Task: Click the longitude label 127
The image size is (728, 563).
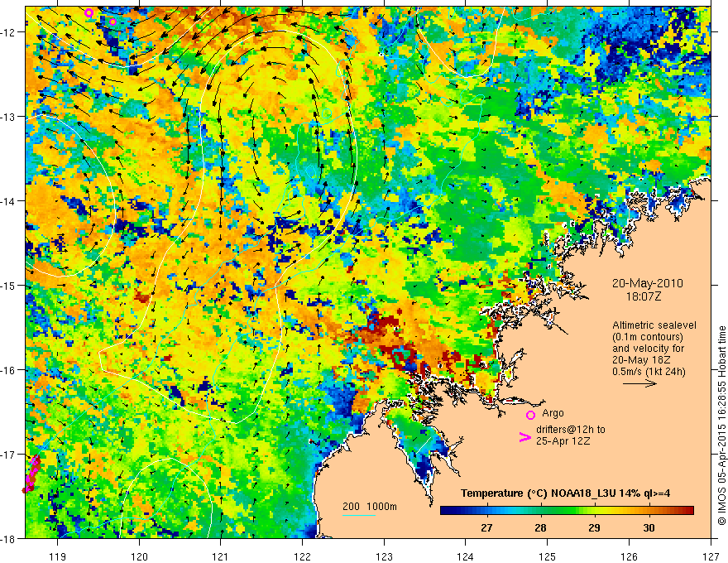Action: coord(711,556)
